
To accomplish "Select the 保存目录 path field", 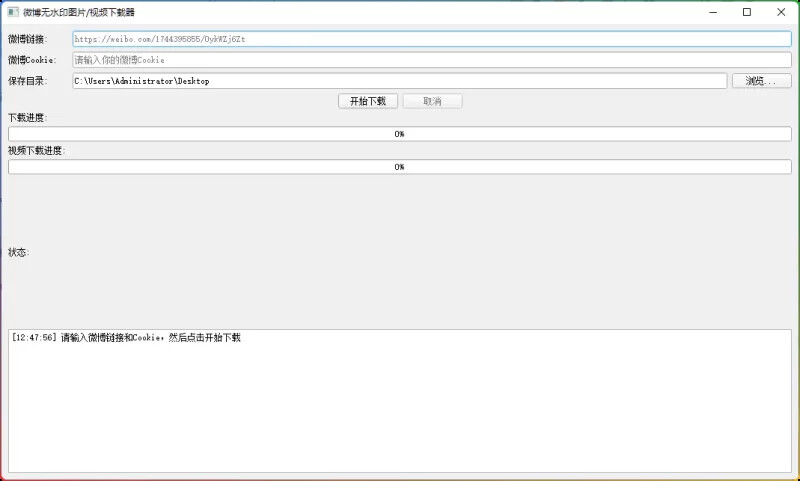I will [x=399, y=81].
